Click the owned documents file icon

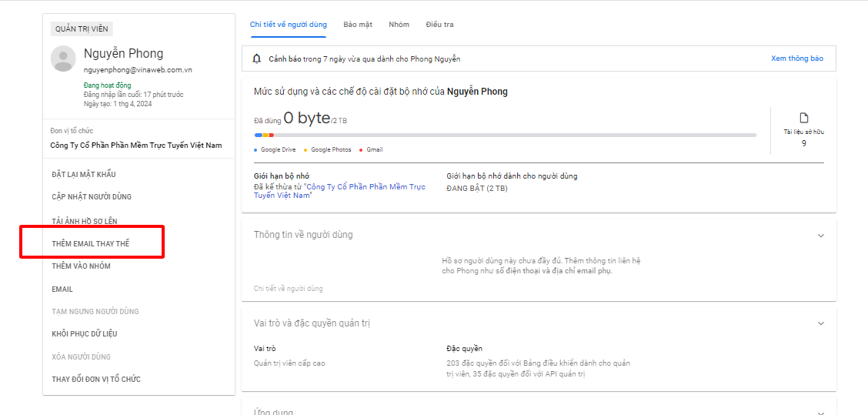(x=804, y=118)
